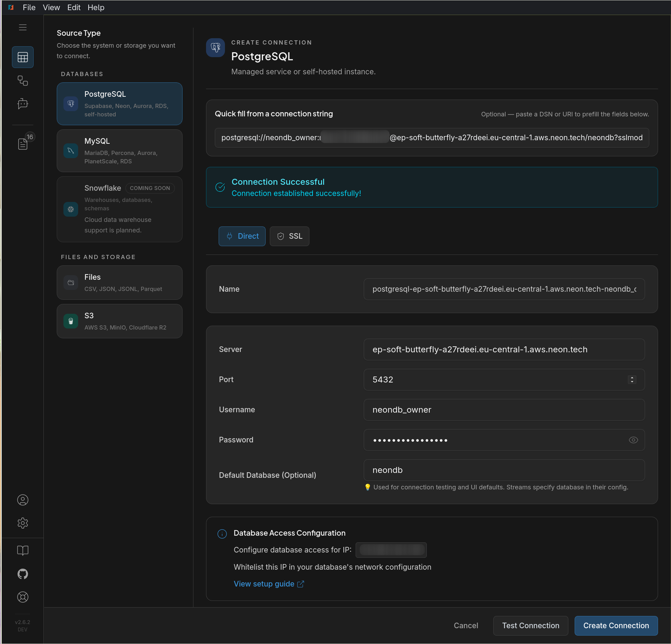Open the Help menu
Viewport: 671px width, 644px height.
pos(96,7)
